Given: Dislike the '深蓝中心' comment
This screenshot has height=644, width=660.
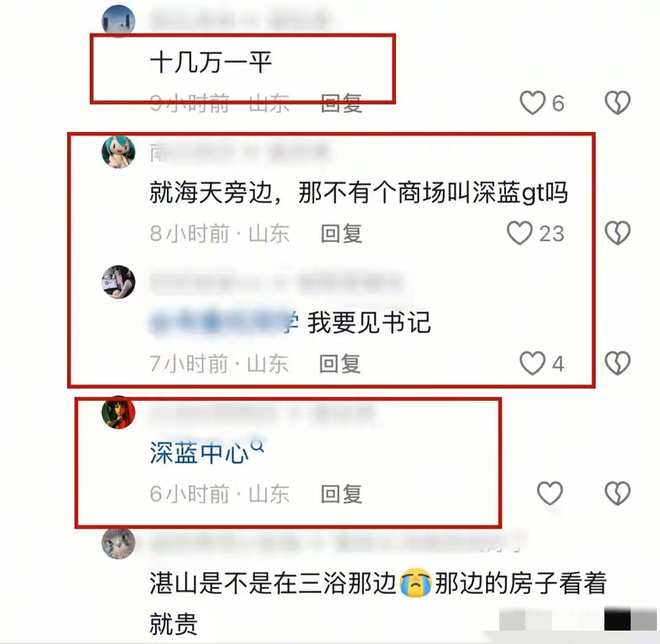Looking at the screenshot, I should [617, 493].
